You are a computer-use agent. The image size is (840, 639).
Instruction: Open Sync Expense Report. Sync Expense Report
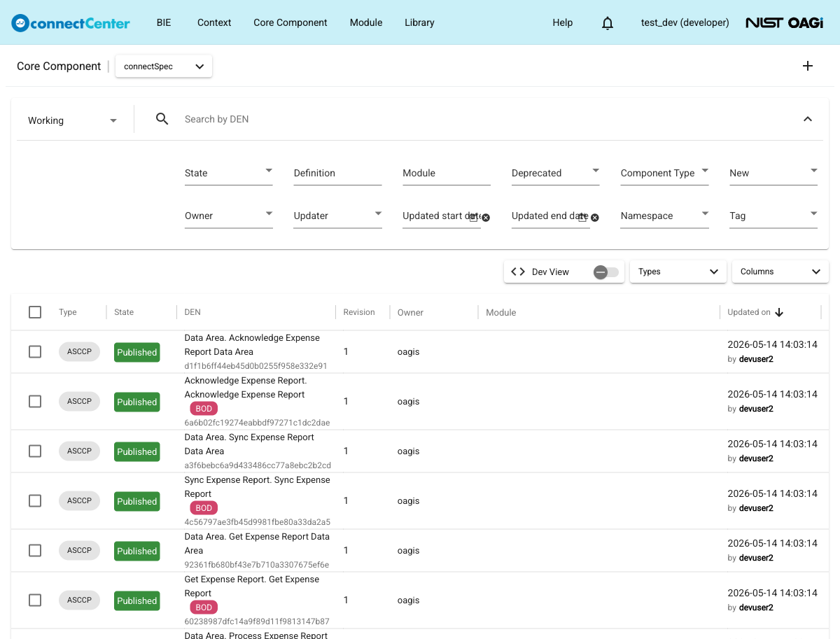(x=257, y=486)
